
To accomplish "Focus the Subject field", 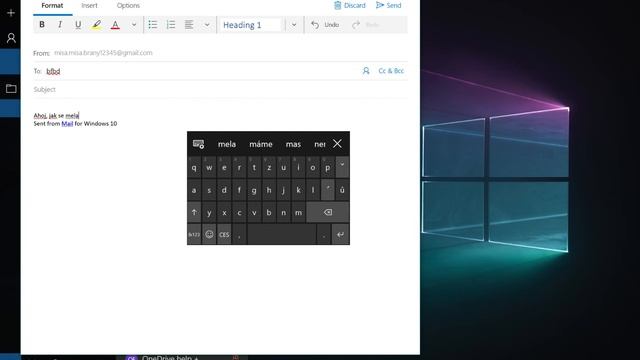I will [220, 89].
